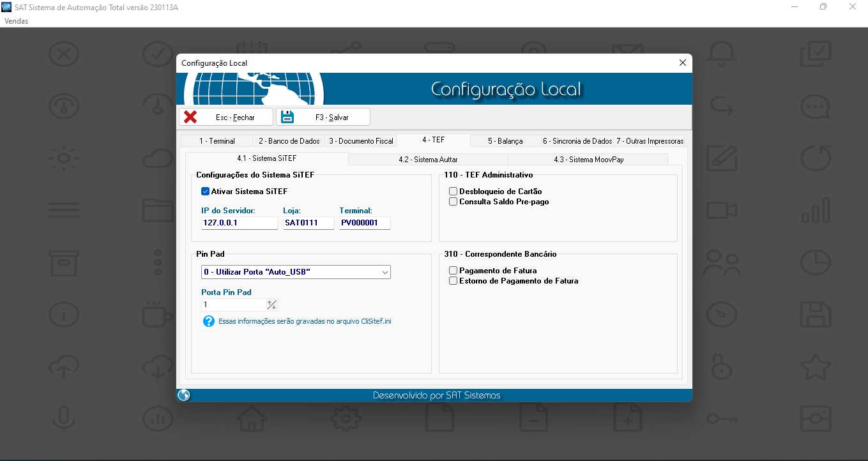
Task: Click the red X Fechar icon
Action: [x=190, y=117]
